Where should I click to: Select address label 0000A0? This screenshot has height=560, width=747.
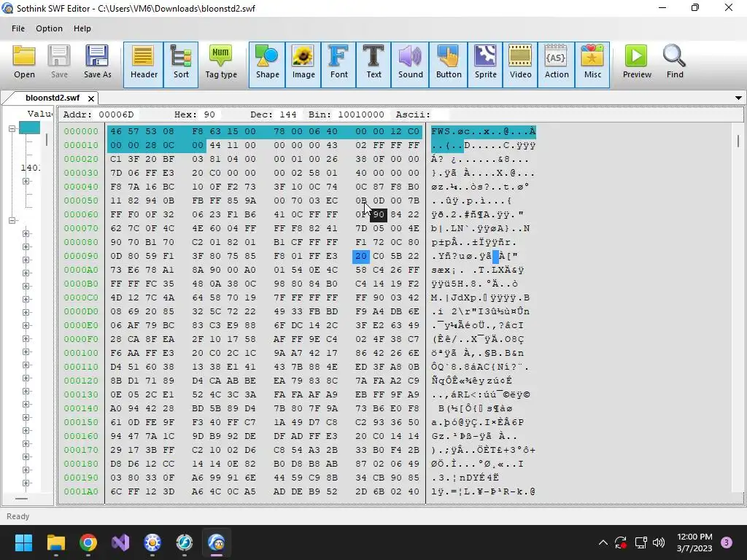coord(81,270)
